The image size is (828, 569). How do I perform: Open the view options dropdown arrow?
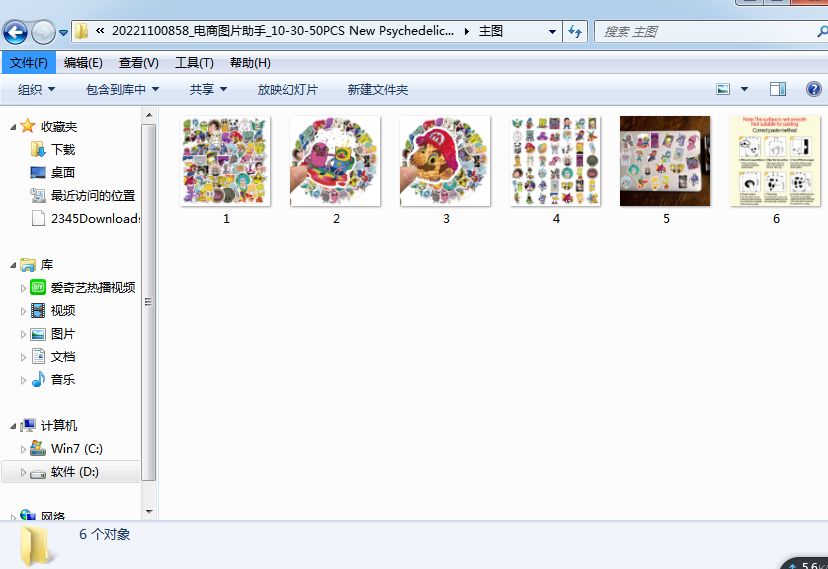pyautogui.click(x=744, y=89)
